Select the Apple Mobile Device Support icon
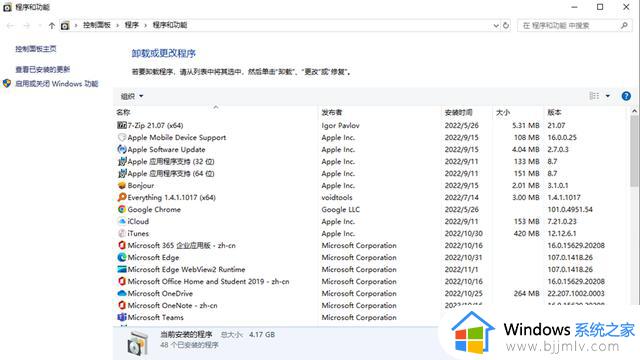Viewport: 640px width, 360px height. tap(122, 138)
